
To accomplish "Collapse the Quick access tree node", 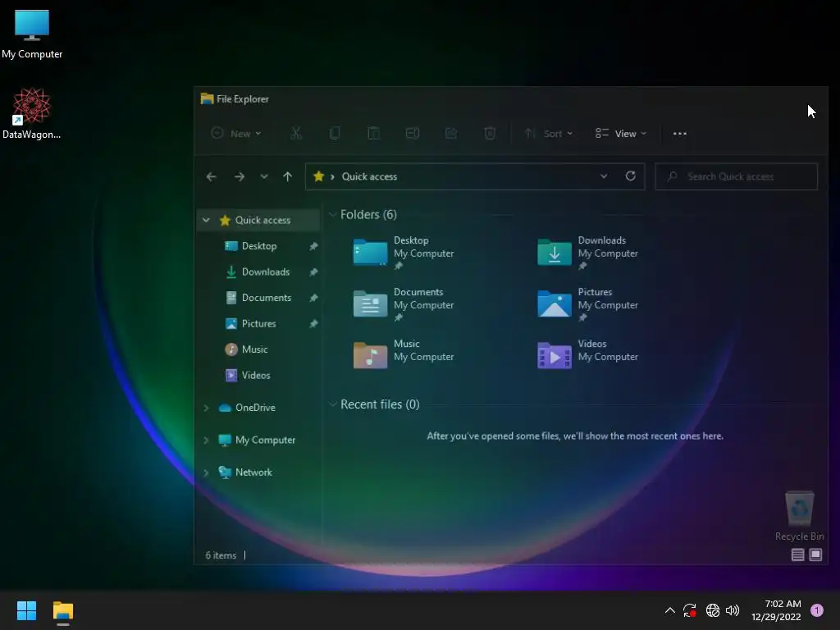I will coord(206,220).
